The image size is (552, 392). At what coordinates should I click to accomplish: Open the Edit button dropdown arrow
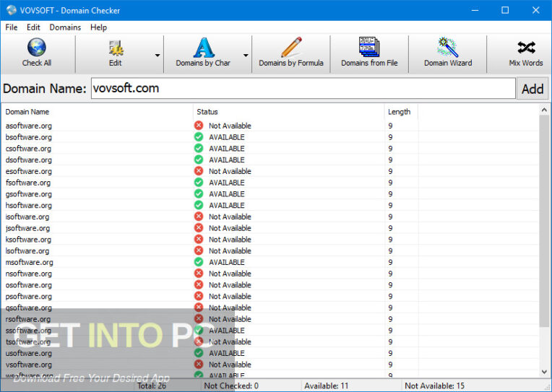pyautogui.click(x=158, y=56)
